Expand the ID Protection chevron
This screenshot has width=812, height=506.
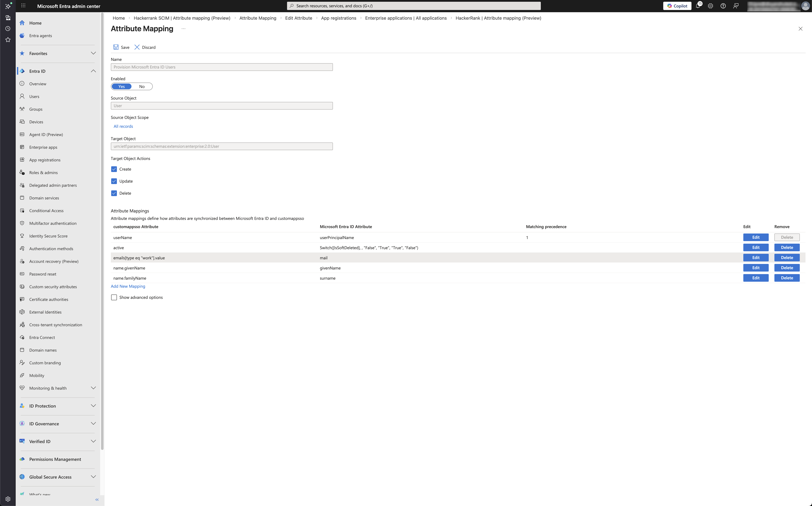[93, 406]
